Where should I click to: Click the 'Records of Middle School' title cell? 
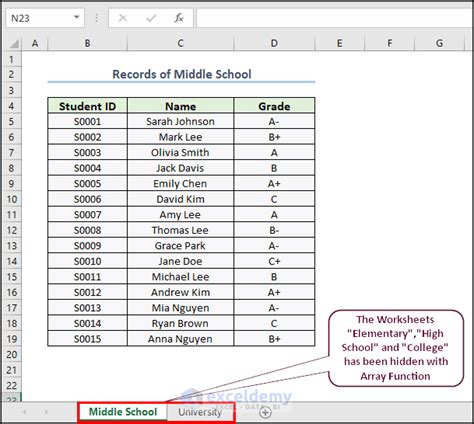[181, 74]
